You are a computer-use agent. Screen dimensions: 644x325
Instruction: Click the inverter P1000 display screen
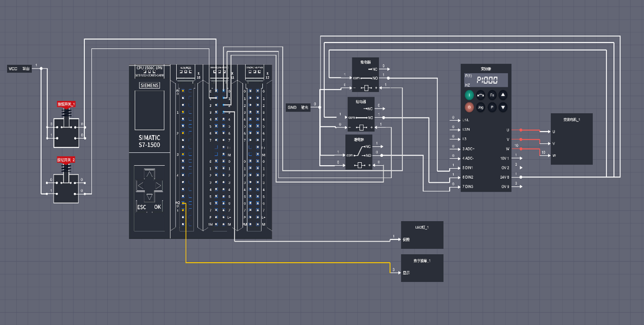coord(486,80)
